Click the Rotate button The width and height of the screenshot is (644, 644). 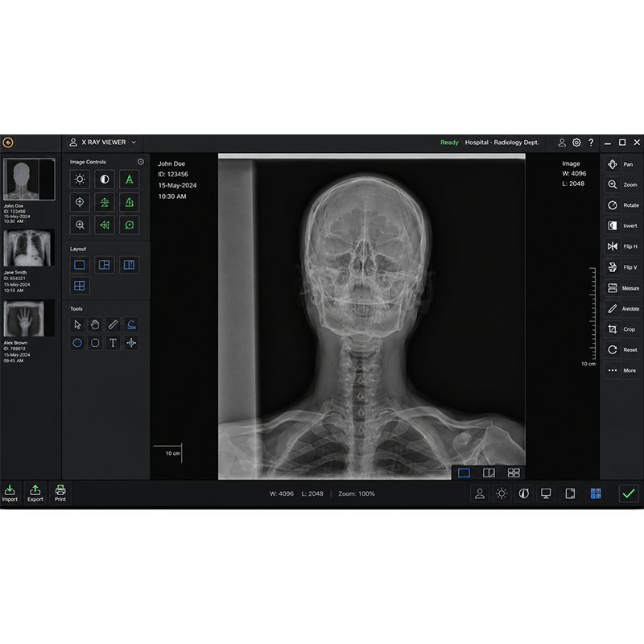pyautogui.click(x=621, y=205)
